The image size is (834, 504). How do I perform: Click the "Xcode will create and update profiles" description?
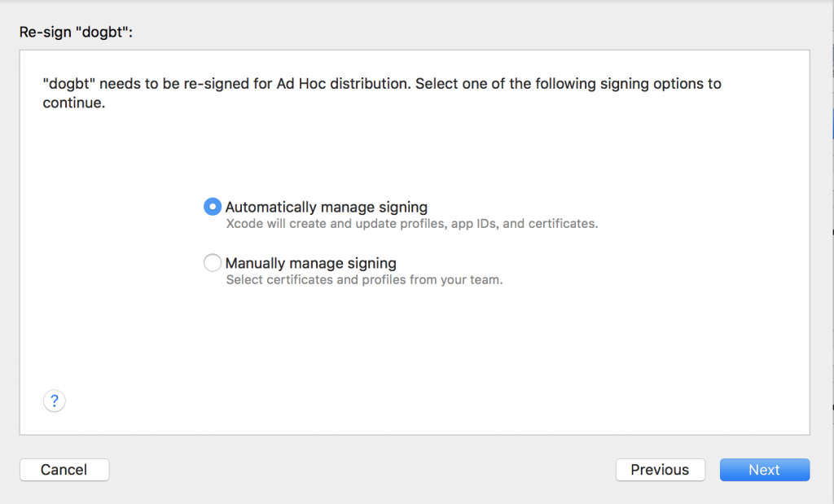pos(411,224)
